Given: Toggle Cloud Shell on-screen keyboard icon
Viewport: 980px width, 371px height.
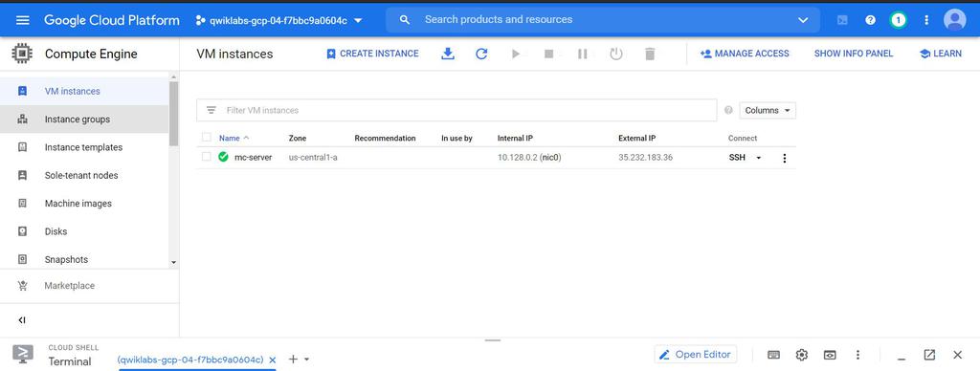Looking at the screenshot, I should (773, 355).
